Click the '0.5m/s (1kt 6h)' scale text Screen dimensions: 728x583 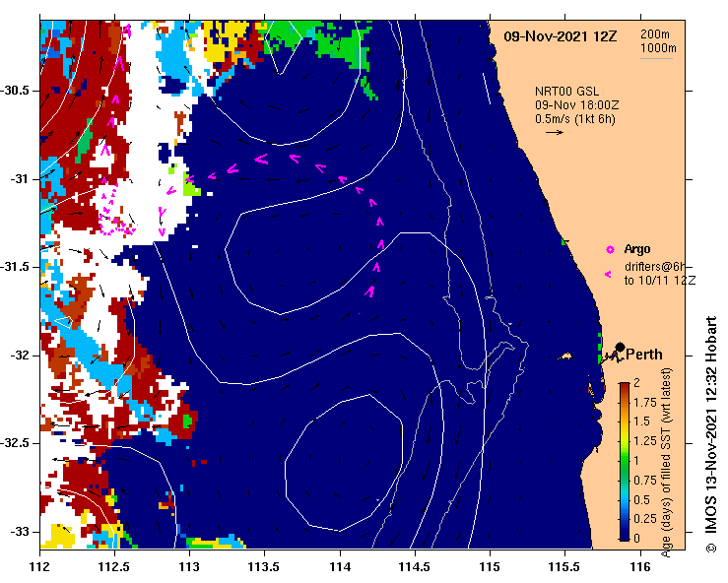[574, 119]
